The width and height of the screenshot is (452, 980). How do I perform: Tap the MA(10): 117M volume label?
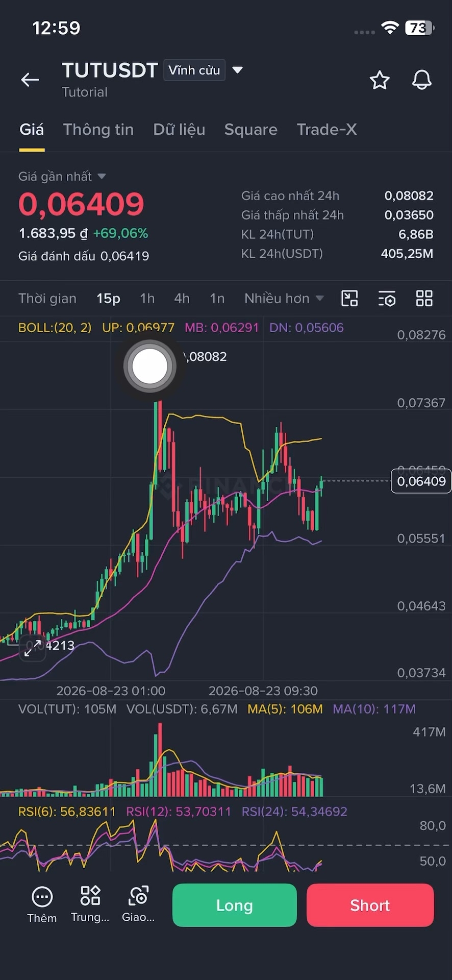[374, 709]
